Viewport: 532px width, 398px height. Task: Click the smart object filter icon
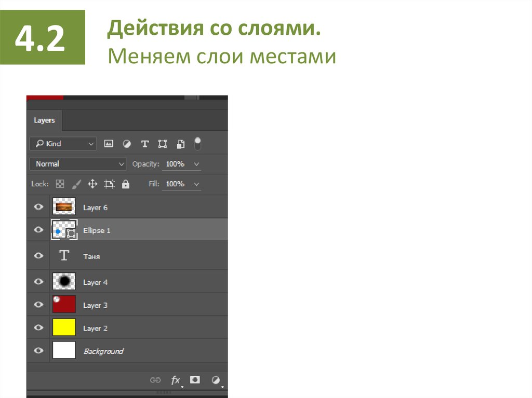pos(180,144)
